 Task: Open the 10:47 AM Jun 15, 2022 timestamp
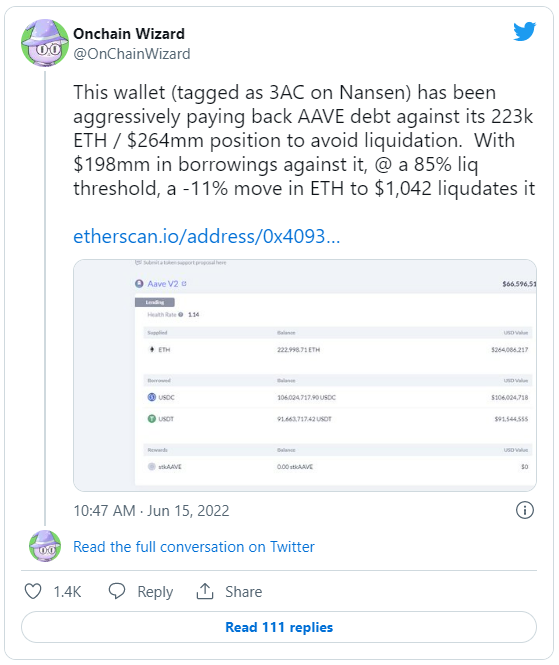(x=151, y=511)
